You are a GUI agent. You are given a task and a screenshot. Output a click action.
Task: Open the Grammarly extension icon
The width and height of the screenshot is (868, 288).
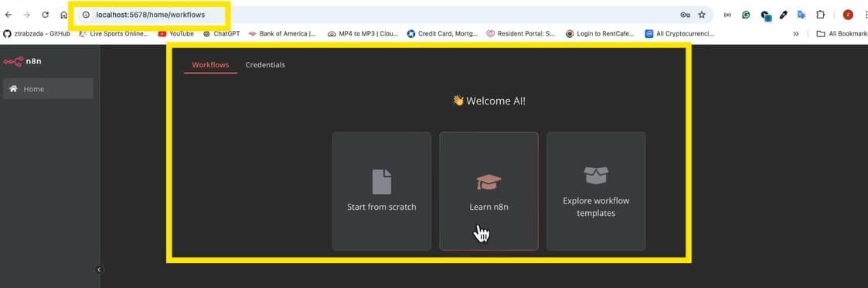746,15
